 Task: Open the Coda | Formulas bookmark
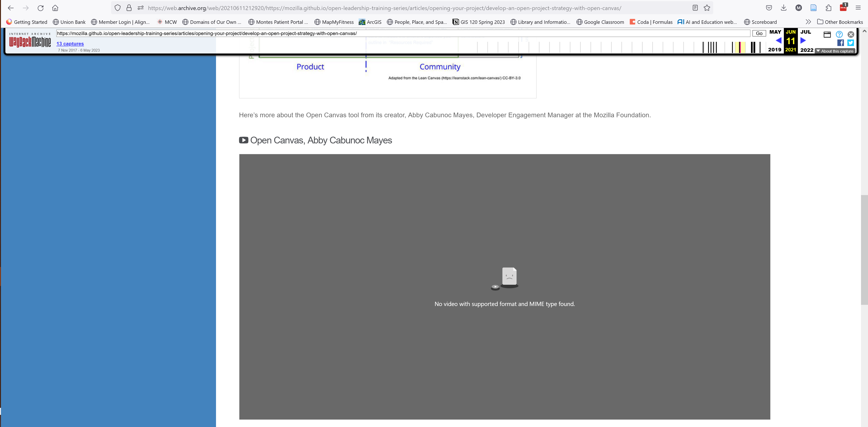tap(651, 22)
